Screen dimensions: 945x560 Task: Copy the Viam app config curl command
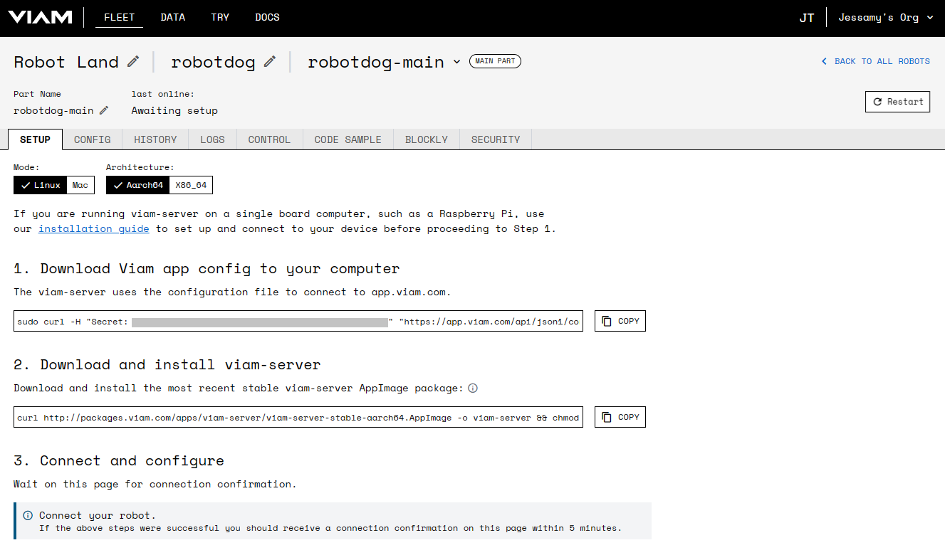[619, 321]
